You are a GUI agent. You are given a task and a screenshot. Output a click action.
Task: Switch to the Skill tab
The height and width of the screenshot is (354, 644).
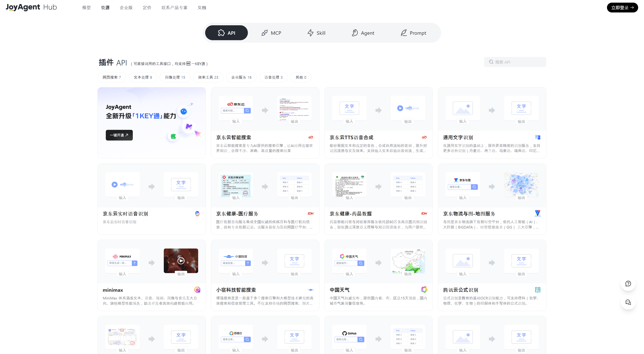[x=316, y=33]
